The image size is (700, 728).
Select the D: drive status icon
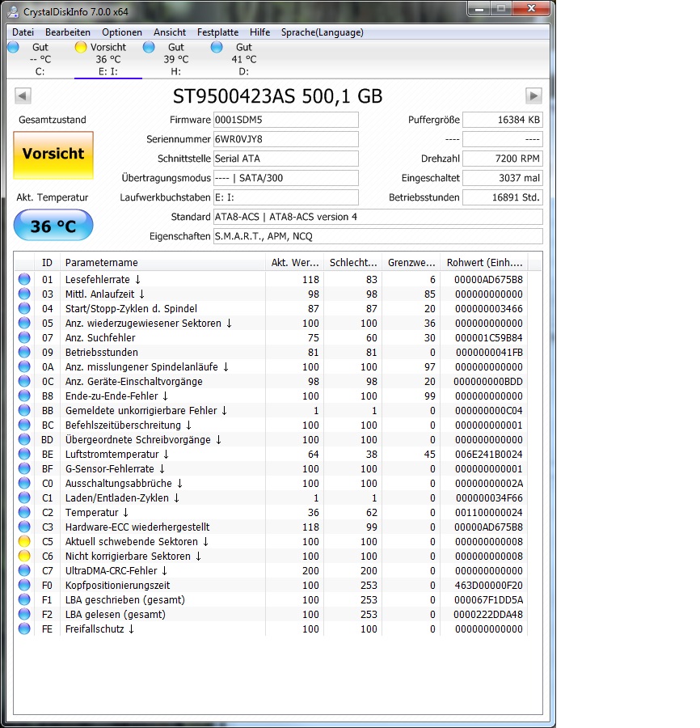217,47
